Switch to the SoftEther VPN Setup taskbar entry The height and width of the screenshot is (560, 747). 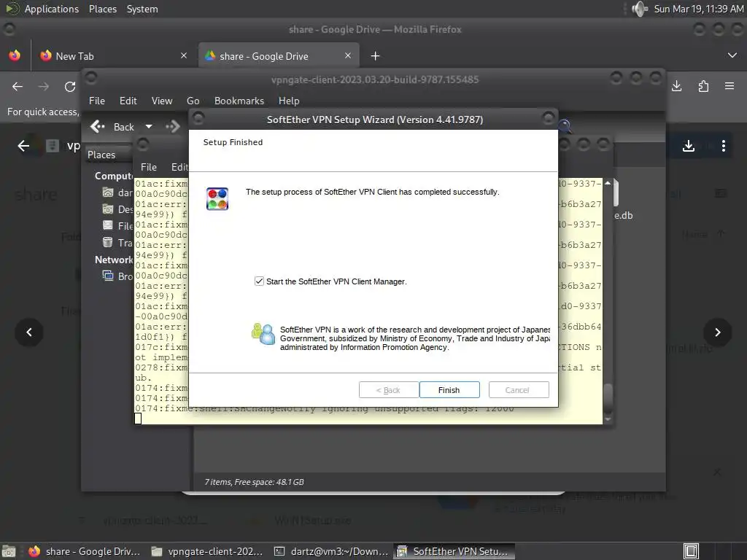pos(454,551)
